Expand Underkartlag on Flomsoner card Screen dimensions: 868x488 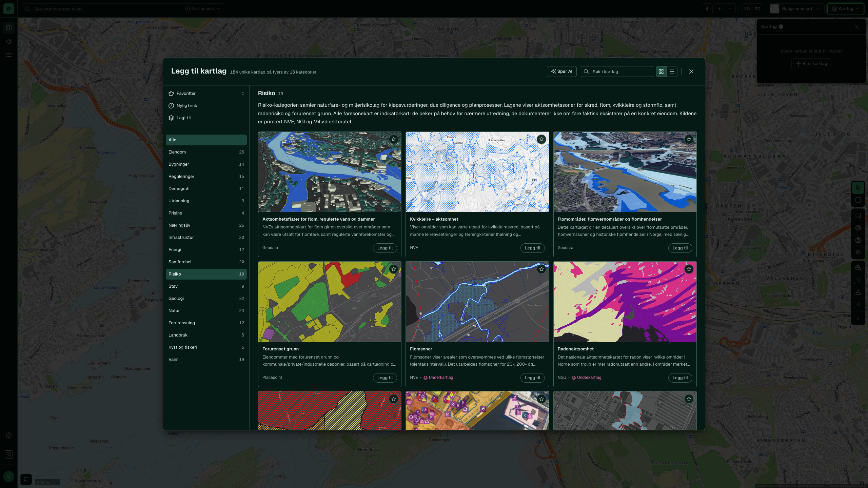tap(438, 378)
